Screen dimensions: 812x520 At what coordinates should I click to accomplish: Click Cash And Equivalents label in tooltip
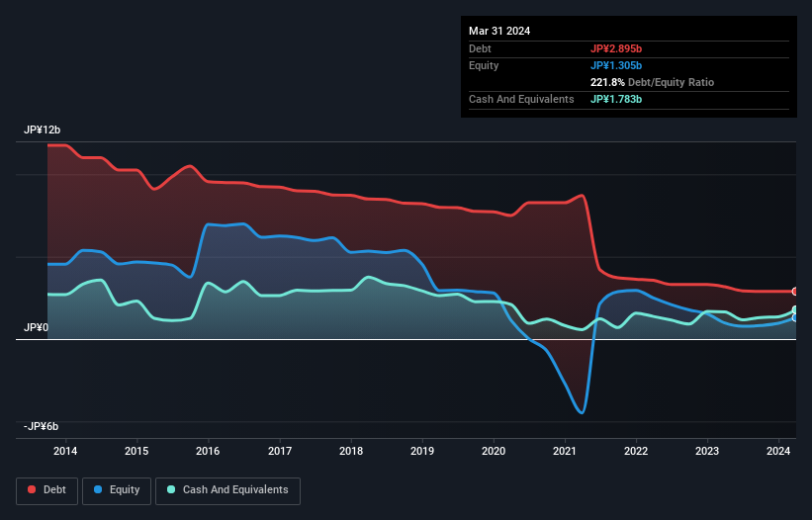click(521, 99)
